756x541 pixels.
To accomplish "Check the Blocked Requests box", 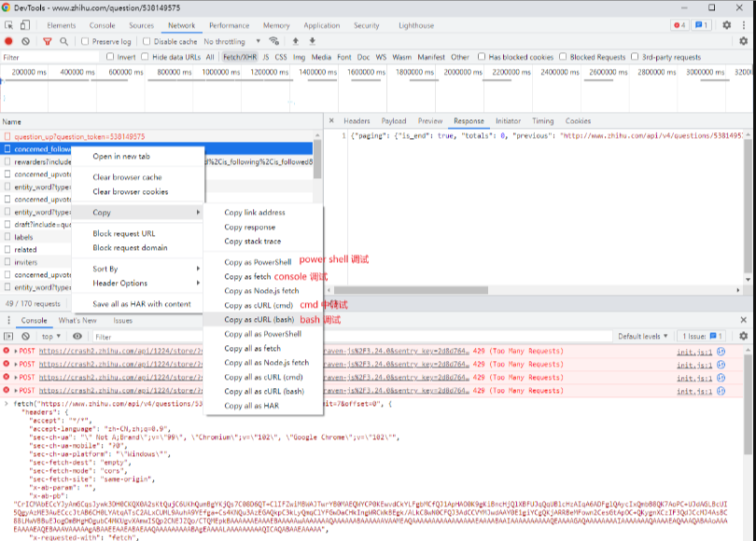I will (x=563, y=57).
